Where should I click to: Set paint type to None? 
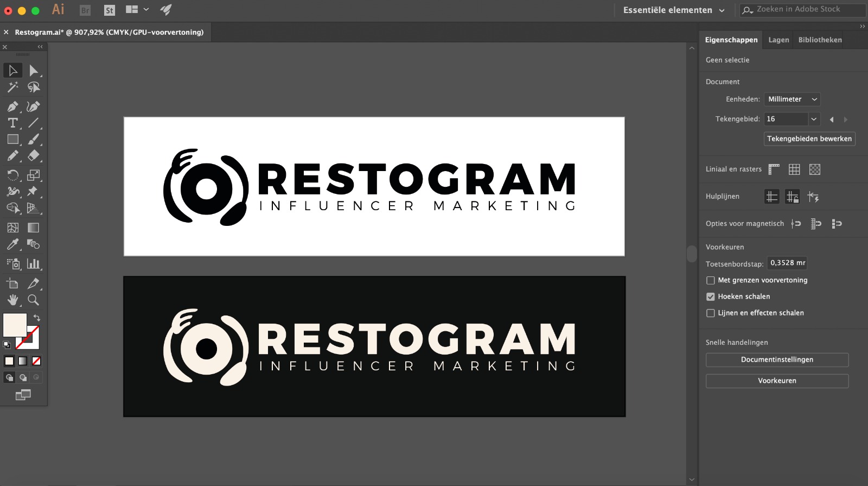click(x=36, y=361)
